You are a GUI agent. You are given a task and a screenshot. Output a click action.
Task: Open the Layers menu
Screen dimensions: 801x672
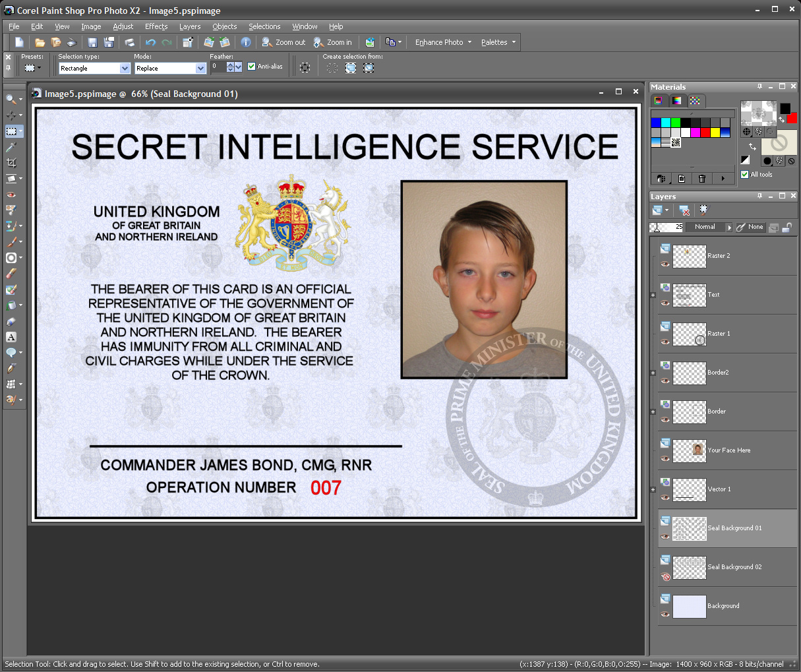pos(189,26)
